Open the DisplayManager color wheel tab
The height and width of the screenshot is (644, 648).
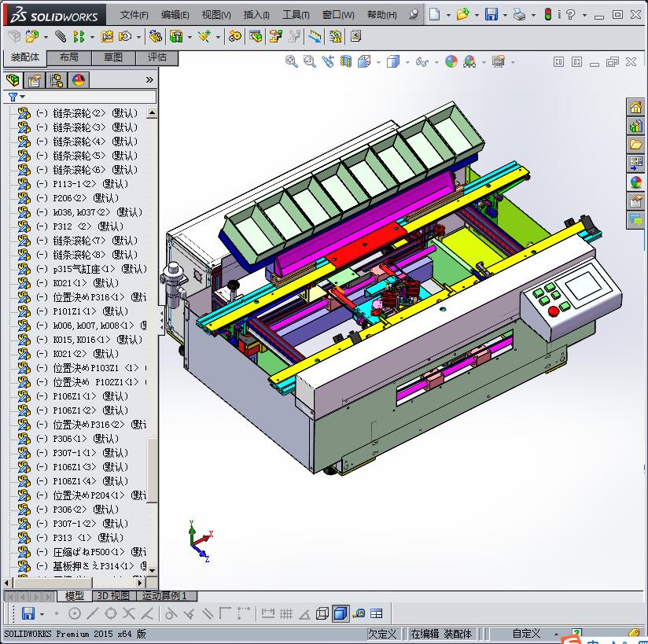click(78, 80)
